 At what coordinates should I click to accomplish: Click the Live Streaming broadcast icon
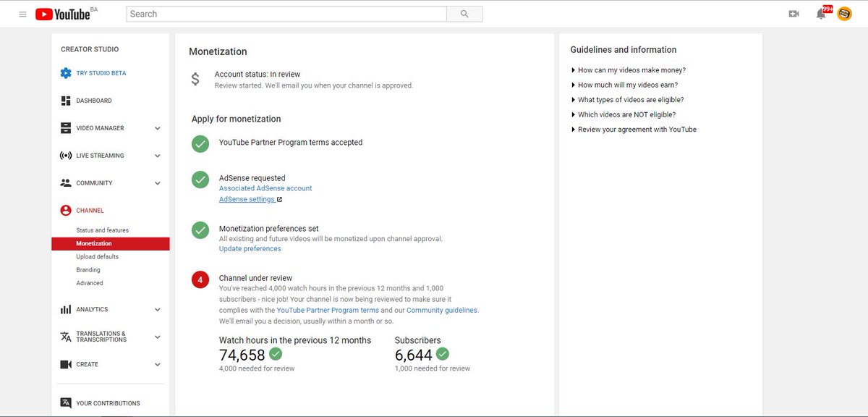66,156
